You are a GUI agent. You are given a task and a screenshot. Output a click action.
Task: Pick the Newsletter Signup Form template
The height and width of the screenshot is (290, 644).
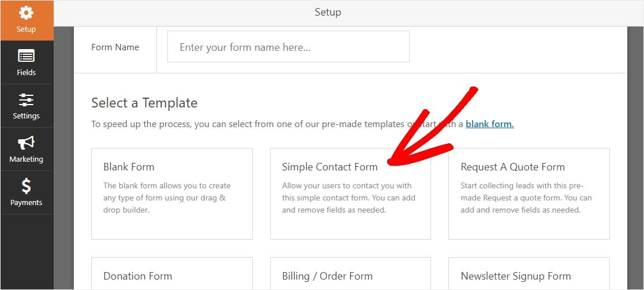click(x=529, y=274)
